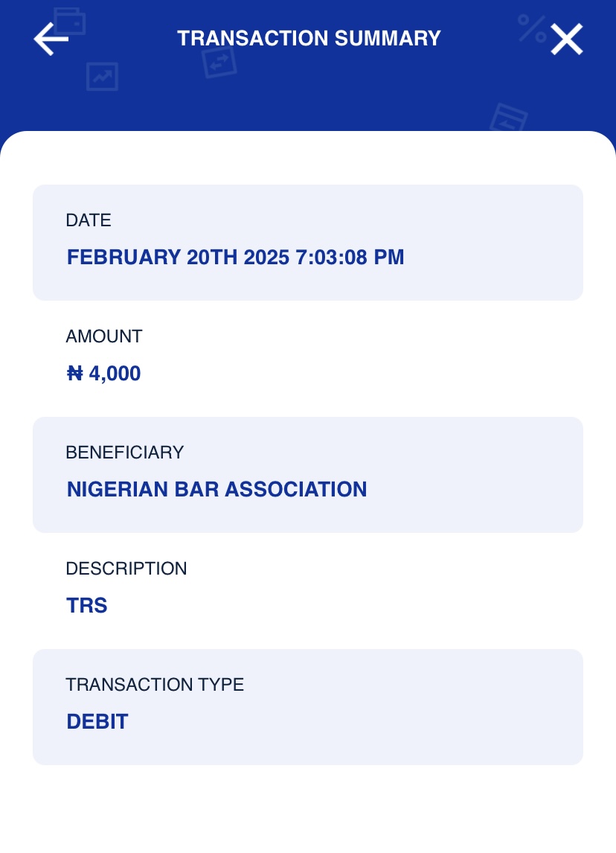Tap the naira currency symbol
Image resolution: width=616 pixels, height=853 pixels.
tap(74, 373)
